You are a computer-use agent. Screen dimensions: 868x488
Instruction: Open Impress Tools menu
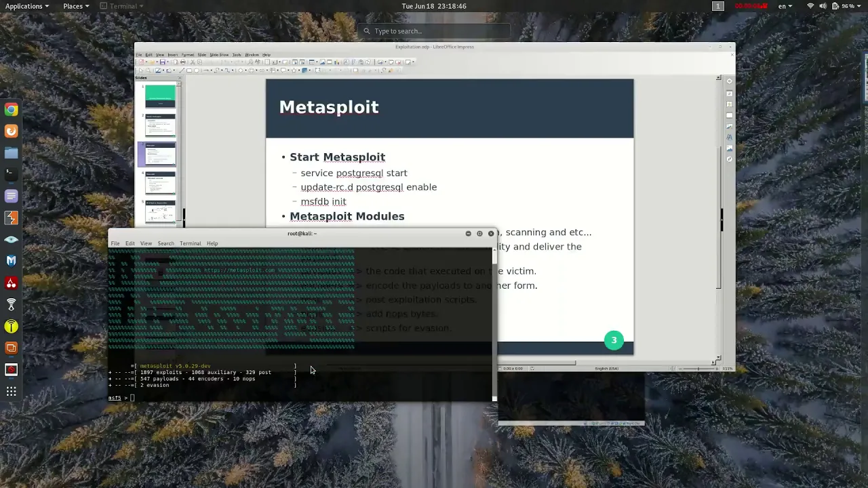pyautogui.click(x=237, y=55)
